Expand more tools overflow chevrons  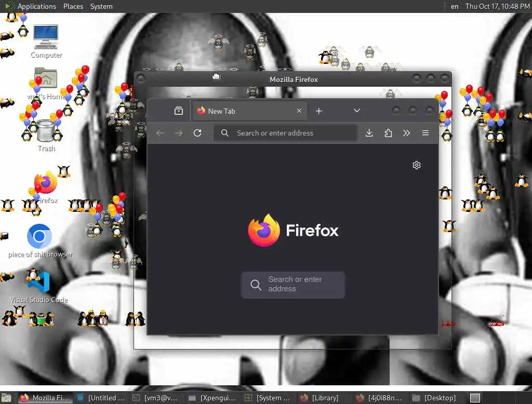click(406, 133)
